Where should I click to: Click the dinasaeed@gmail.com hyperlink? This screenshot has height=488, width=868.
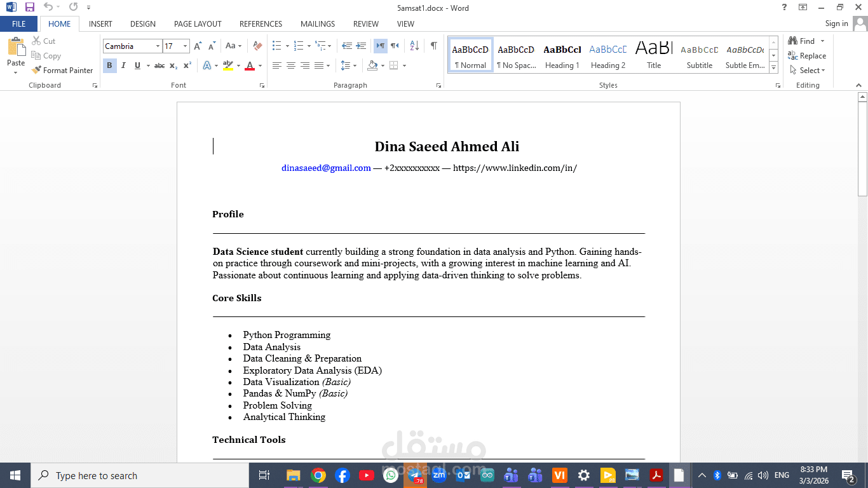pyautogui.click(x=326, y=168)
